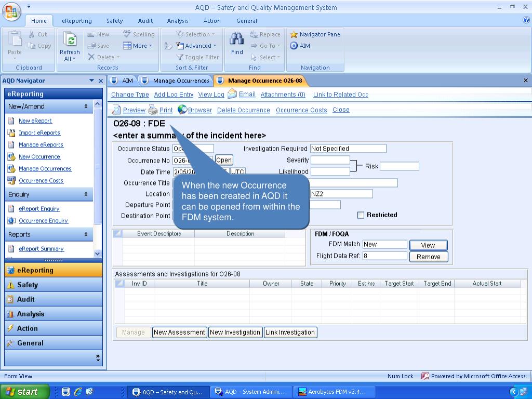Click the FDM Match View button
Image resolution: width=532 pixels, height=399 pixels.
(428, 245)
